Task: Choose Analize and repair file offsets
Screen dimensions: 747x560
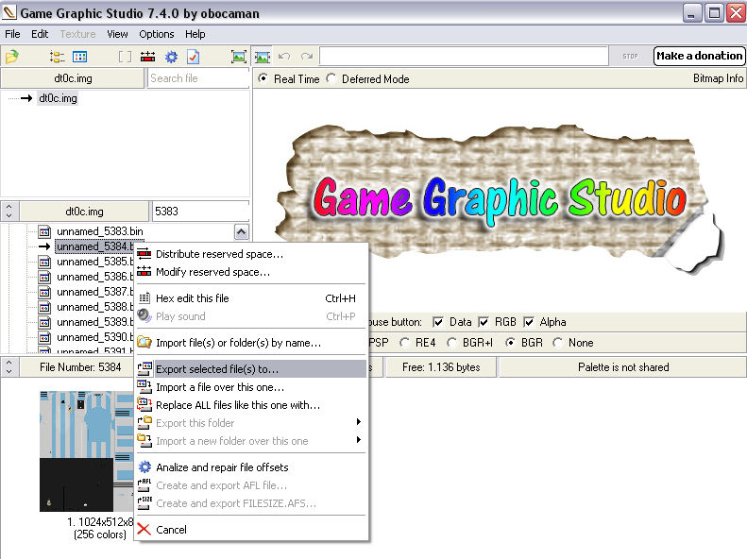Action: click(x=251, y=467)
